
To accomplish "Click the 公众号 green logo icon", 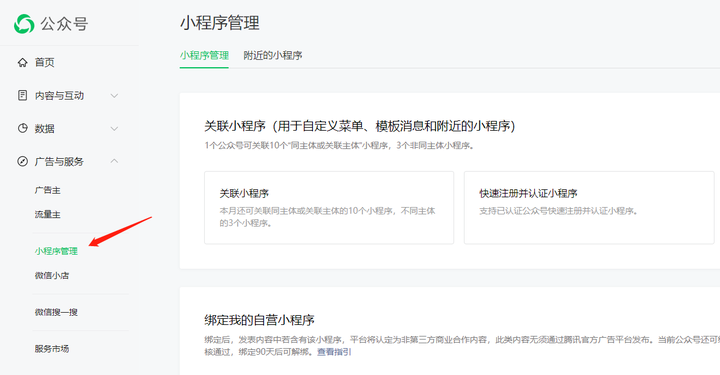I will [x=24, y=24].
